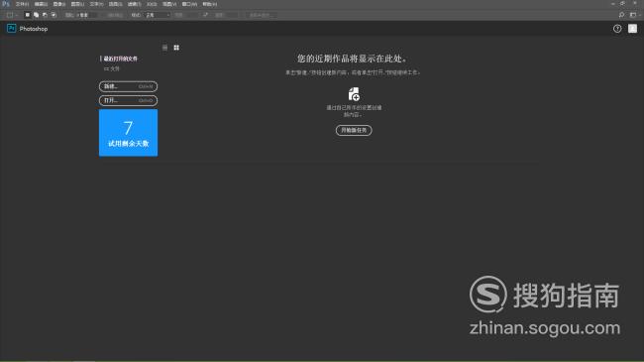
Task: Open the 图层 (Layer) menu
Action: [77, 4]
